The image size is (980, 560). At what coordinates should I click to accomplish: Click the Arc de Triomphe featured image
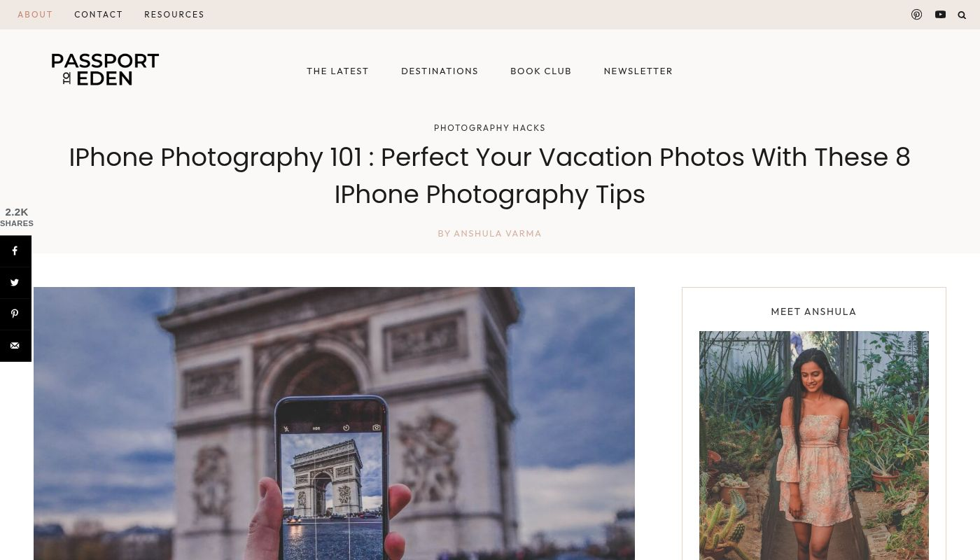(x=334, y=423)
